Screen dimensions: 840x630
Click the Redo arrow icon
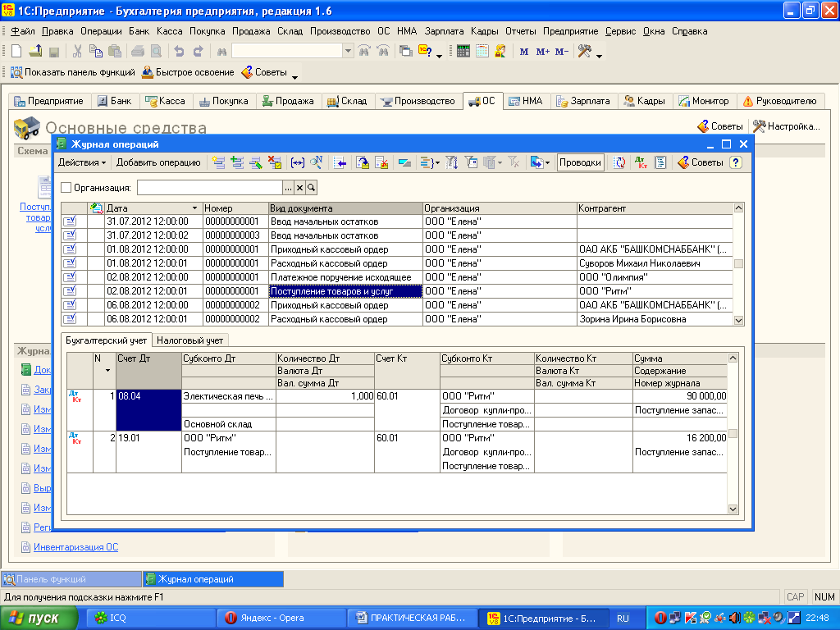click(199, 52)
